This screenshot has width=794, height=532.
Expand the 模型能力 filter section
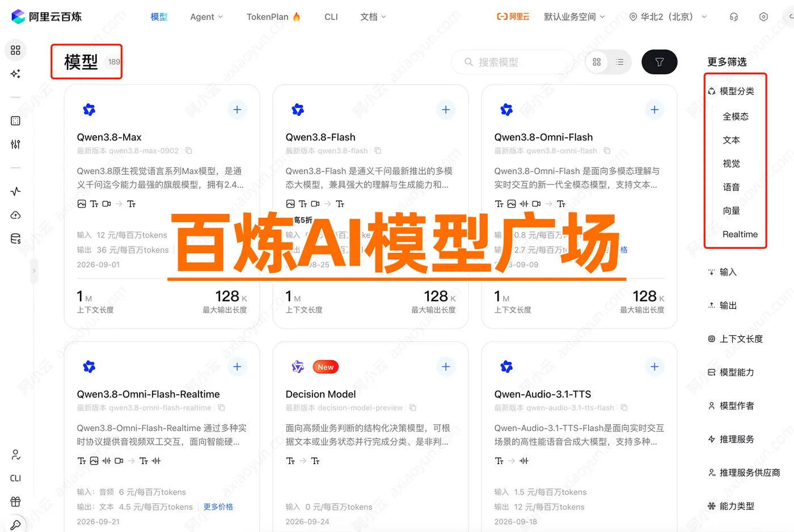(x=731, y=373)
